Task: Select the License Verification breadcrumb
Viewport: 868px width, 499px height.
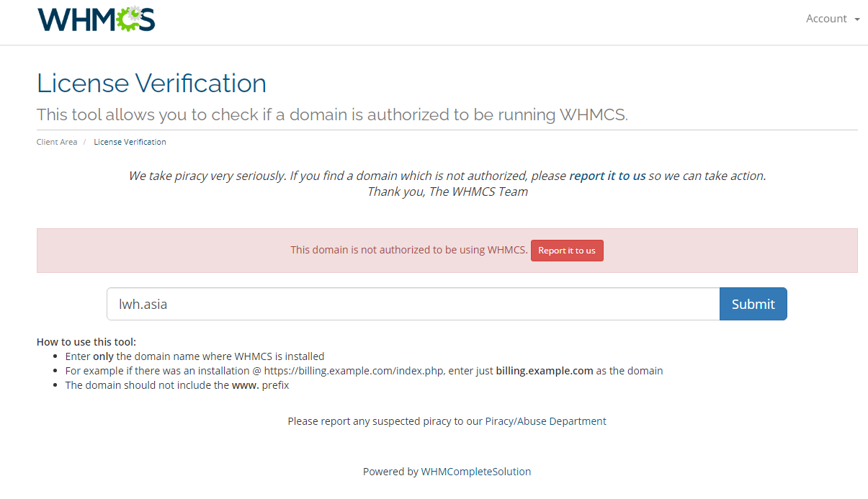Action: pyautogui.click(x=130, y=142)
